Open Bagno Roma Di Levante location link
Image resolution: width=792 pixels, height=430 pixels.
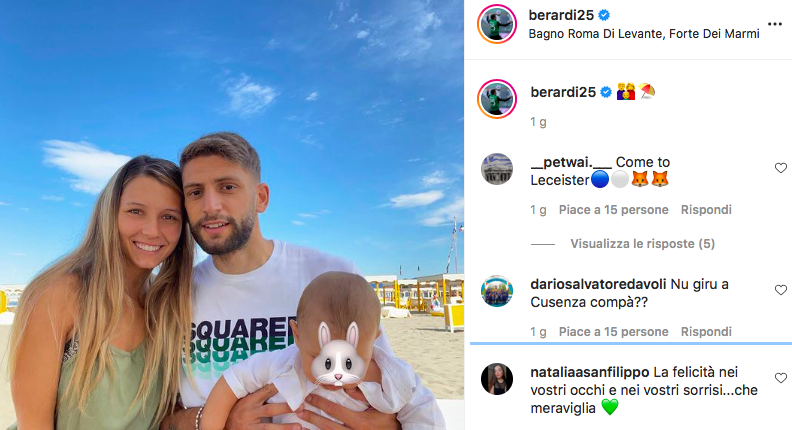pyautogui.click(x=644, y=34)
